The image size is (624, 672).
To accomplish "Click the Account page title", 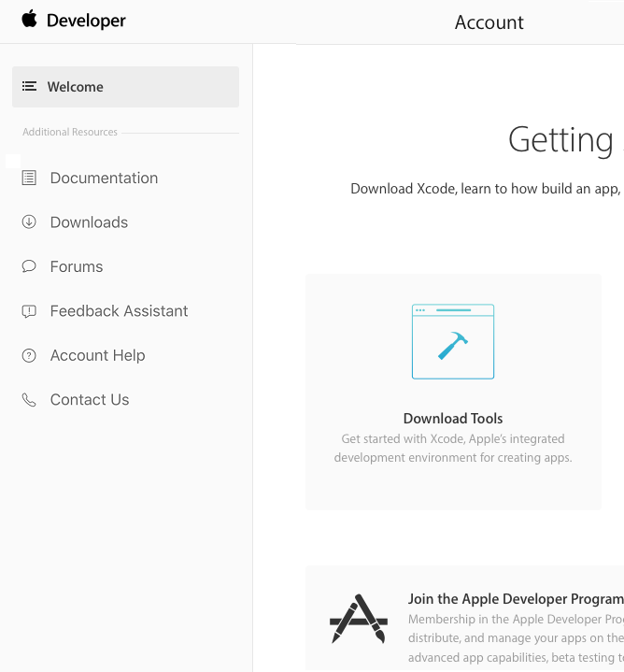I will click(489, 22).
